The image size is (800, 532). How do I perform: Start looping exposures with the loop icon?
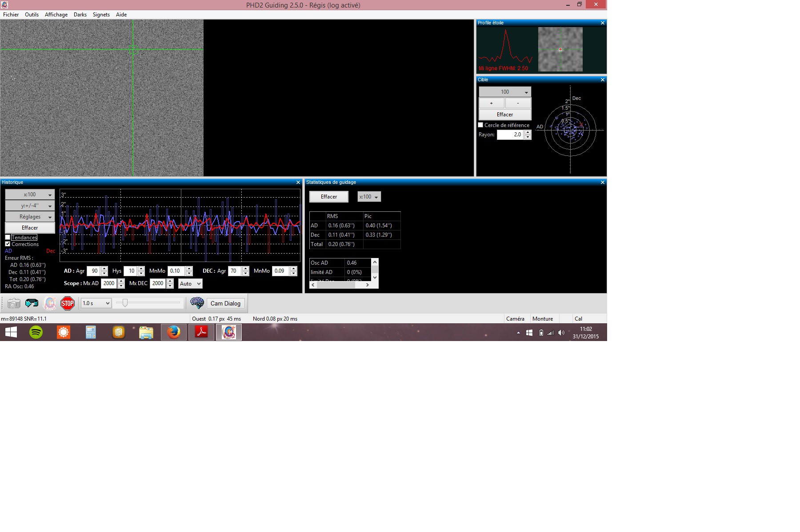tap(32, 303)
